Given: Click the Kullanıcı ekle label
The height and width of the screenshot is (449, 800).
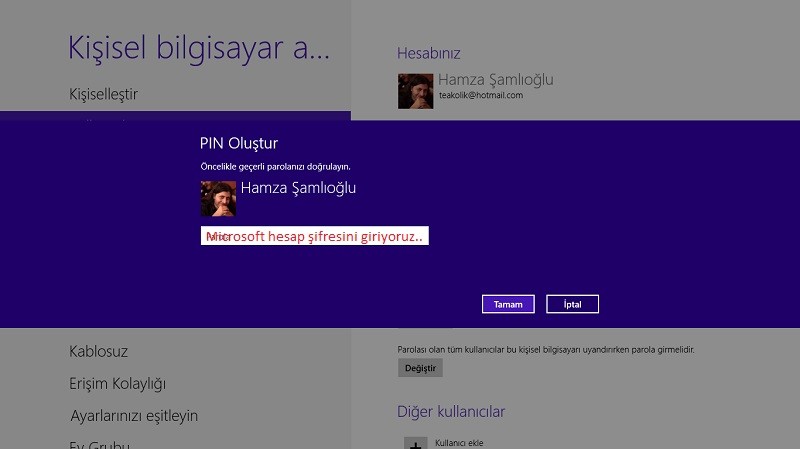Looking at the screenshot, I should 459,443.
